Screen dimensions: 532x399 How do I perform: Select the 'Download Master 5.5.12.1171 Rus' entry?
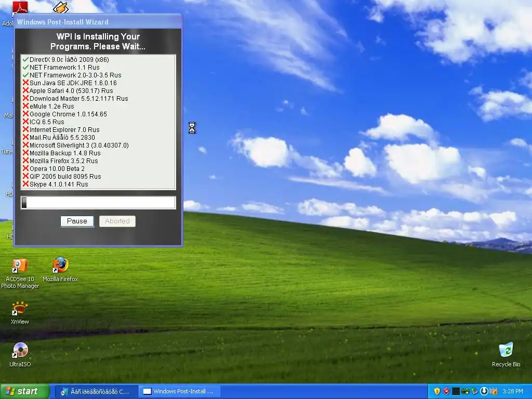79,98
